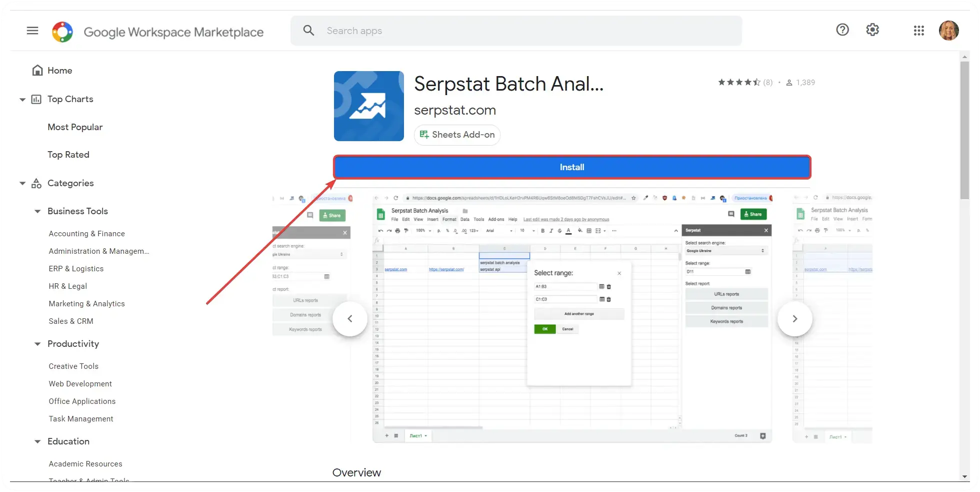Viewport: 980px width, 492px height.
Task: Click the page vertical scrollbar
Action: pos(964,130)
